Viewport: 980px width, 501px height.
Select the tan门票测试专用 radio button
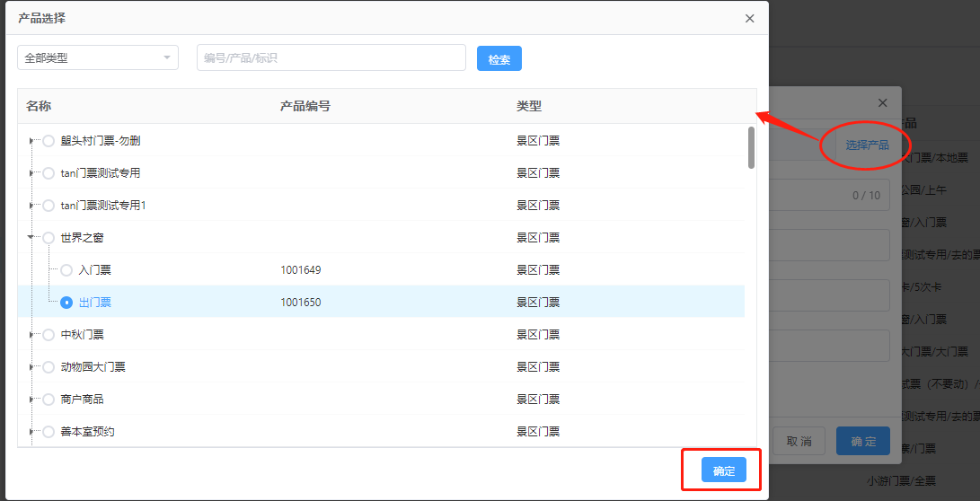[x=49, y=173]
